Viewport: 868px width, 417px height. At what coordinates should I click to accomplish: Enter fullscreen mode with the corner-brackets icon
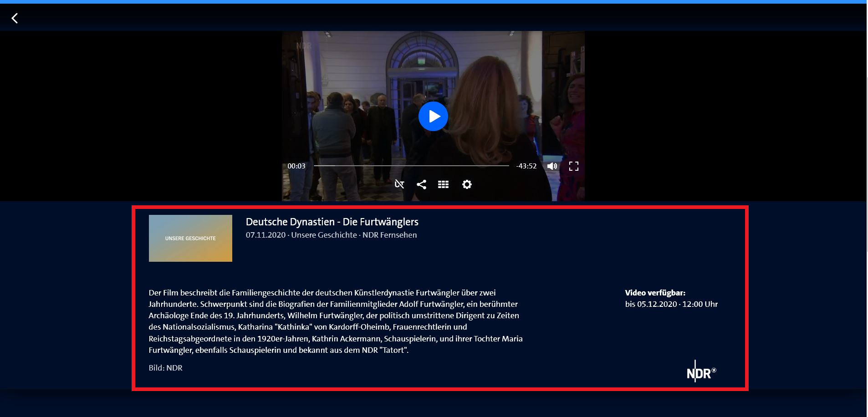[574, 166]
